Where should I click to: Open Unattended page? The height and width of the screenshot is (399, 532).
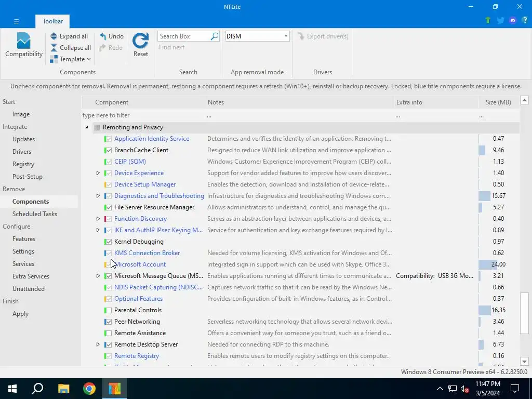[x=29, y=289]
